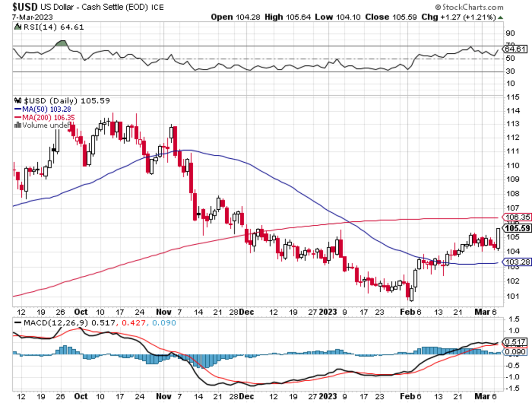
Task: Click the blue MA(50) legend line marker
Action: (18, 109)
